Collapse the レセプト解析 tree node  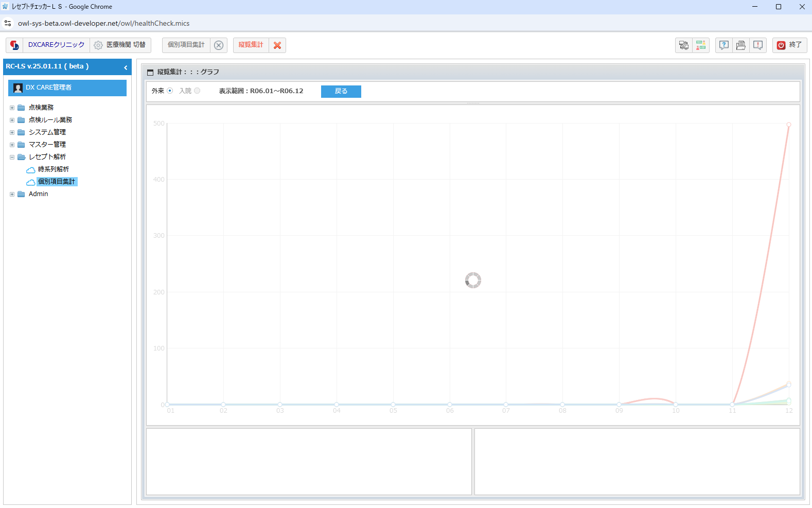click(x=12, y=157)
